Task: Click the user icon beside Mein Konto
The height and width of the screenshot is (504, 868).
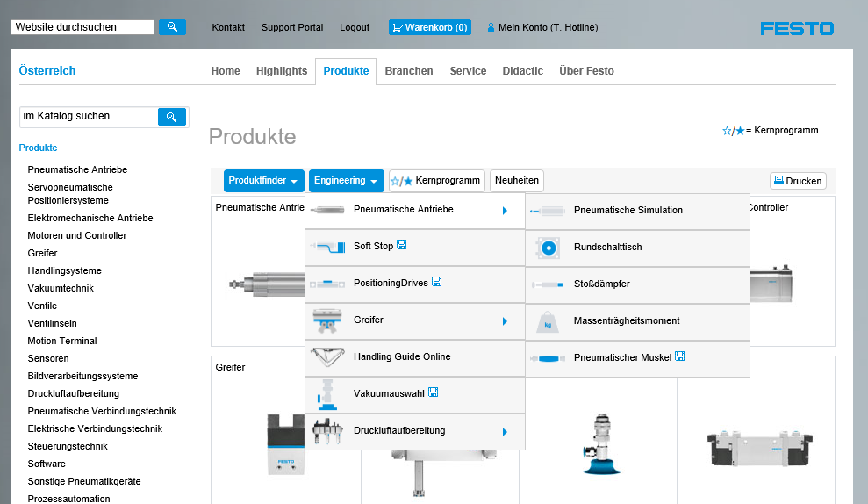Action: 491,27
